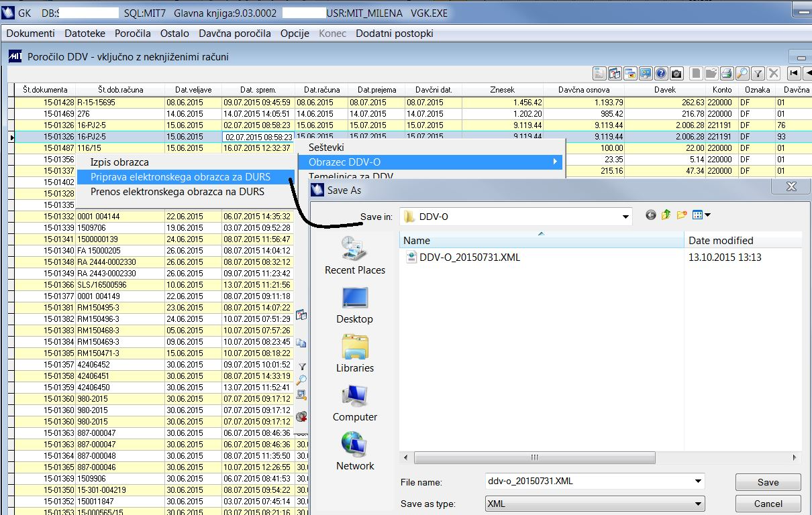Image resolution: width=812 pixels, height=515 pixels.
Task: Select Prenos elektronskega obrazca na DURS
Action: pyautogui.click(x=177, y=192)
